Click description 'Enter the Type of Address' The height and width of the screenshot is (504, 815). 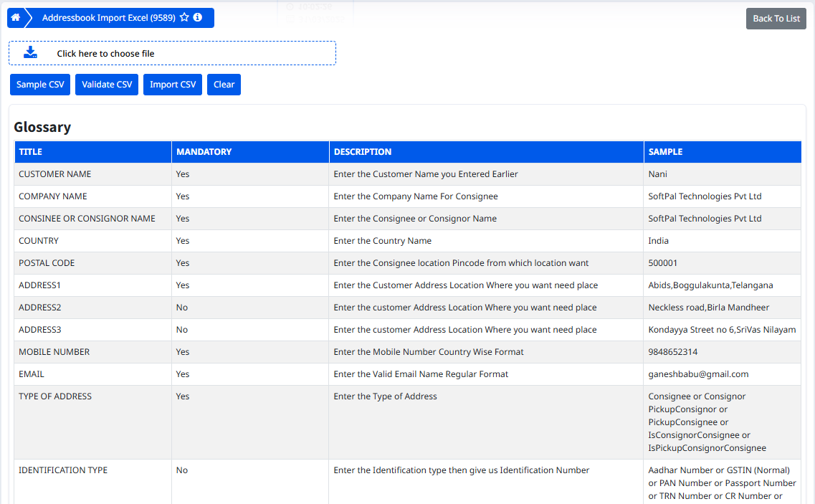click(385, 396)
